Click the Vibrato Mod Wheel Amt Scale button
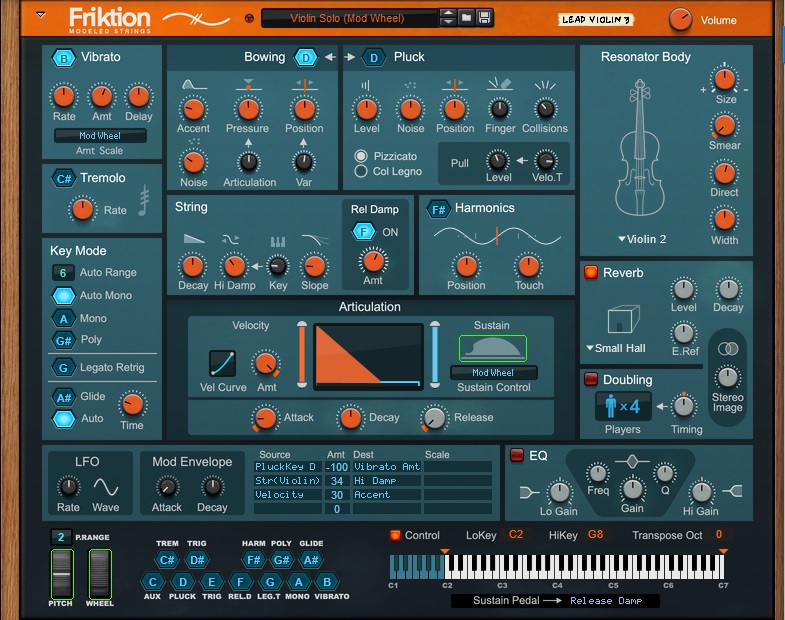 [x=100, y=135]
